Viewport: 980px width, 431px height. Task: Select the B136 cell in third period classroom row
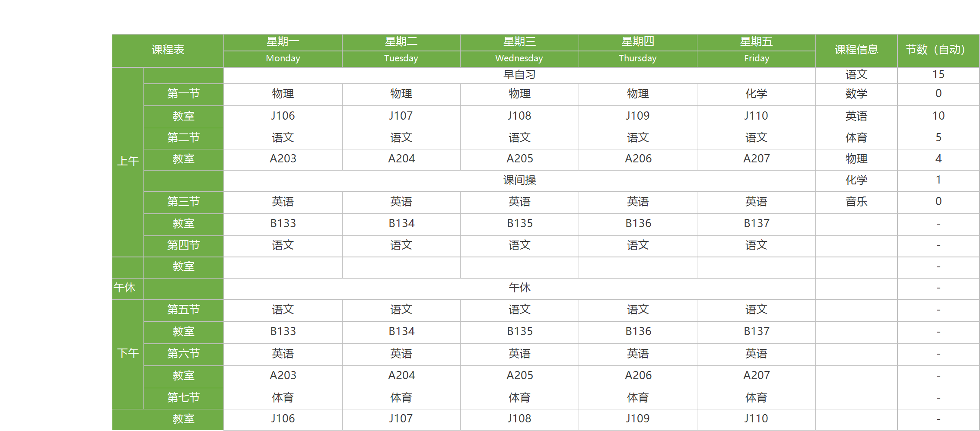tap(638, 224)
